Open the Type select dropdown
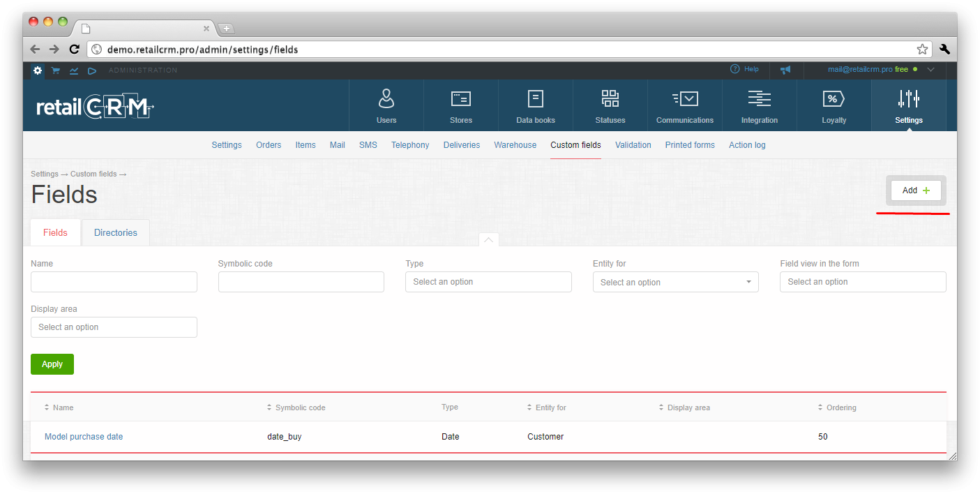980x494 pixels. [488, 282]
